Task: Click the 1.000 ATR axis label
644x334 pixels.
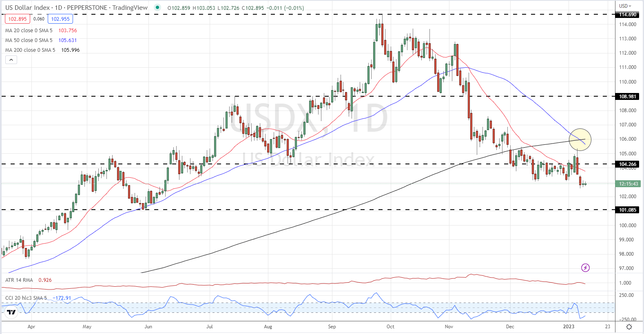Action: coord(625,283)
